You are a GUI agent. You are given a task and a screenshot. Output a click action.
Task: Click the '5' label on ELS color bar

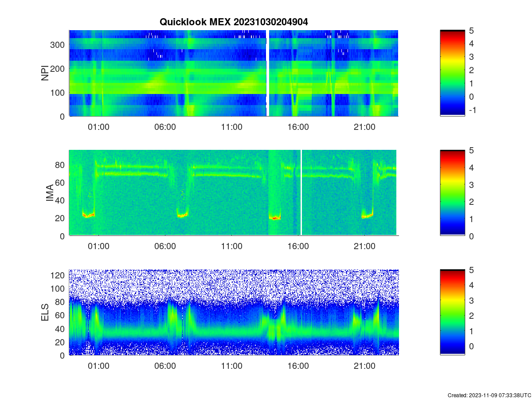[472, 270]
